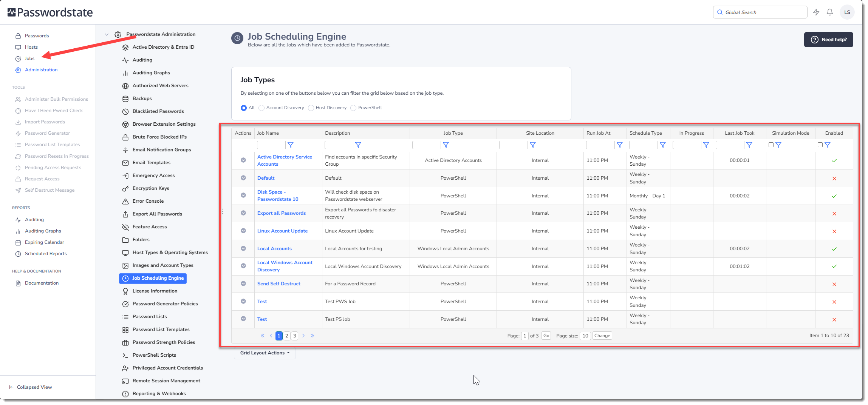Go to the previous grid page arrow

(271, 336)
